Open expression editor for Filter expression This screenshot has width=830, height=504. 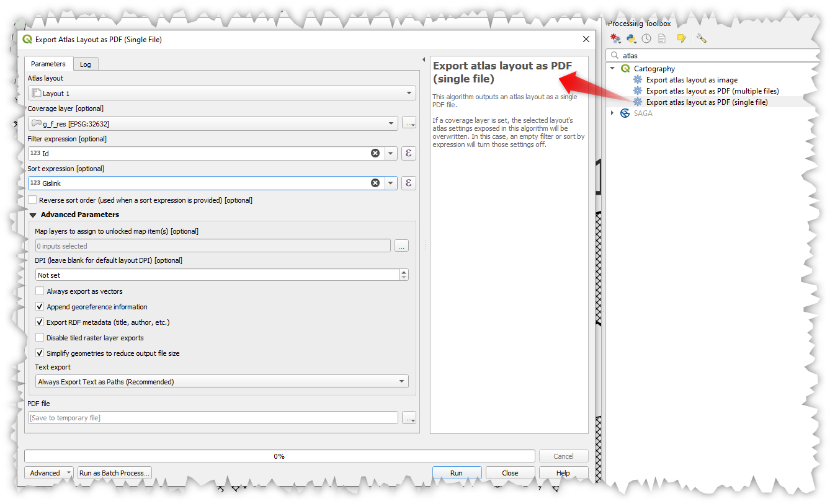pos(408,153)
